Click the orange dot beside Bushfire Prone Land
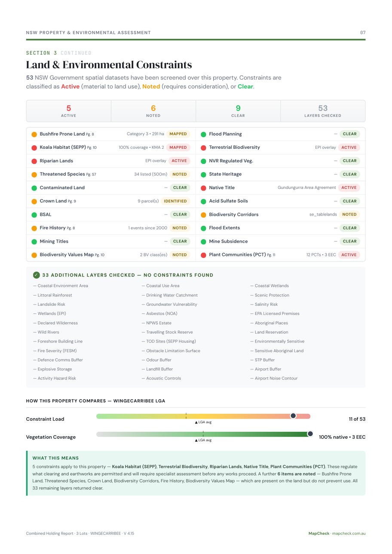The width and height of the screenshot is (392, 554). tap(34, 134)
